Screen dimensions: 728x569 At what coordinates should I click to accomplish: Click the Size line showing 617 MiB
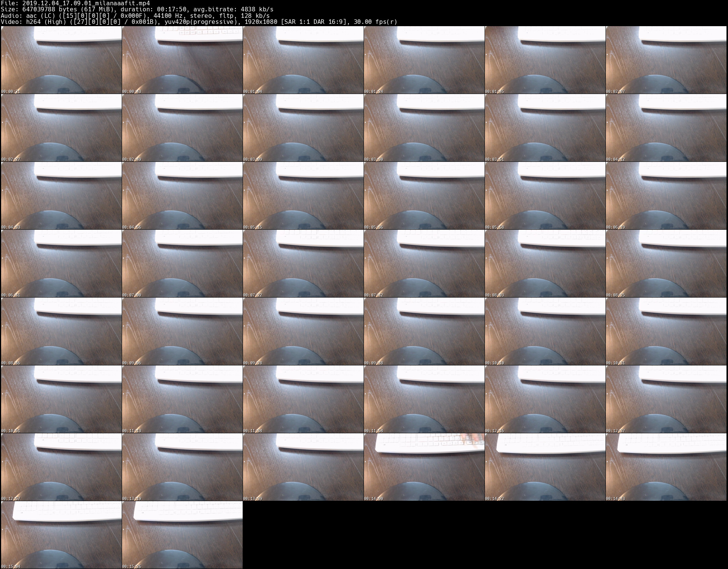pos(137,9)
